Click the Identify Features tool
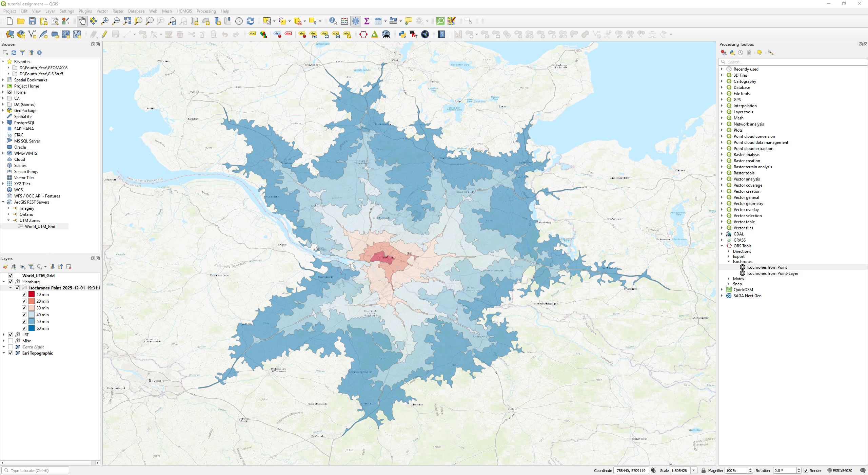 click(x=333, y=21)
